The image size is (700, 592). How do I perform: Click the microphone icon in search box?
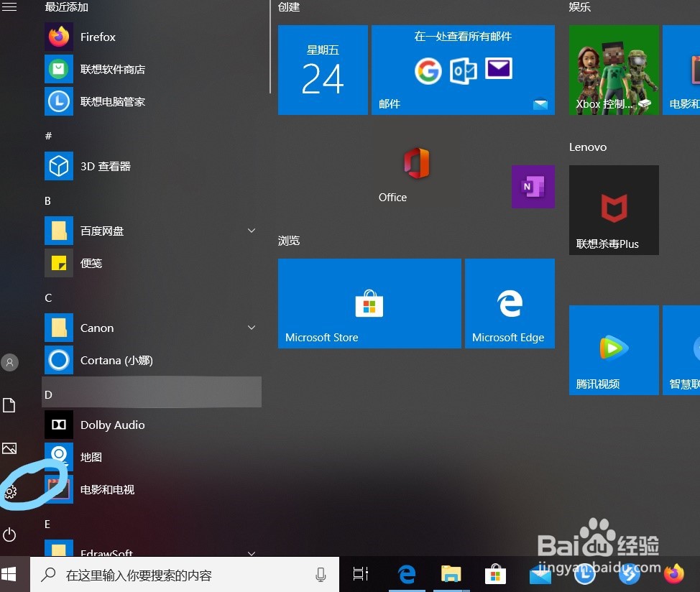click(321, 575)
